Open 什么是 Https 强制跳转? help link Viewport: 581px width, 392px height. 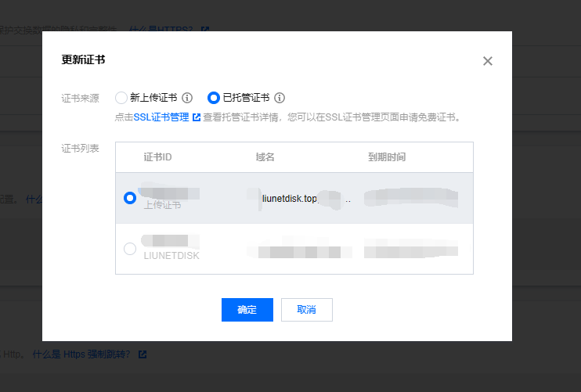click(x=83, y=354)
